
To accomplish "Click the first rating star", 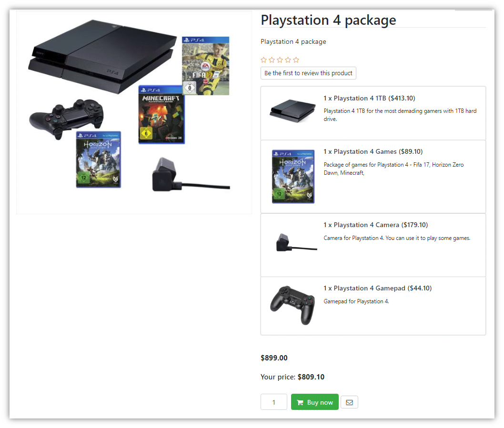I will pos(263,60).
